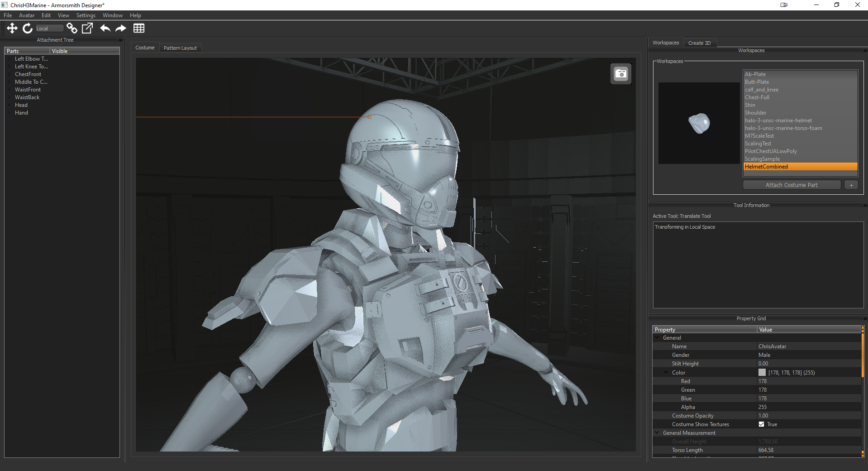Select the Butt-Plate workspace
Viewport: 868px width, 471px height.
(800, 82)
